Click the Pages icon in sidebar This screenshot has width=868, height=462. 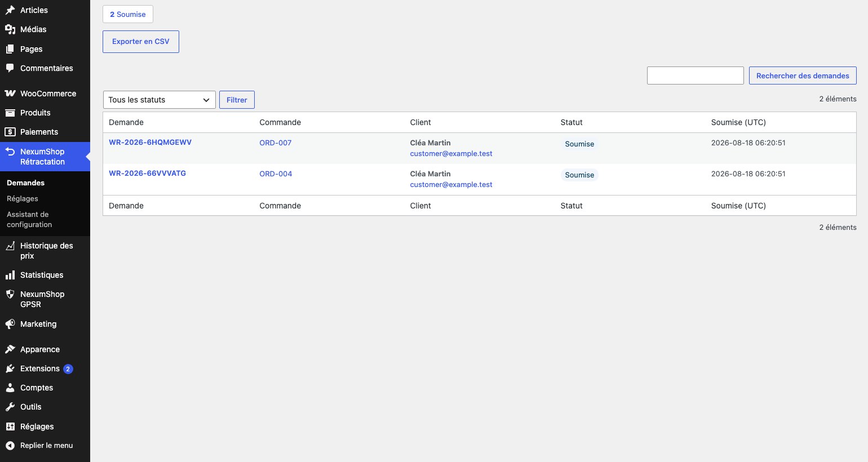(x=10, y=49)
